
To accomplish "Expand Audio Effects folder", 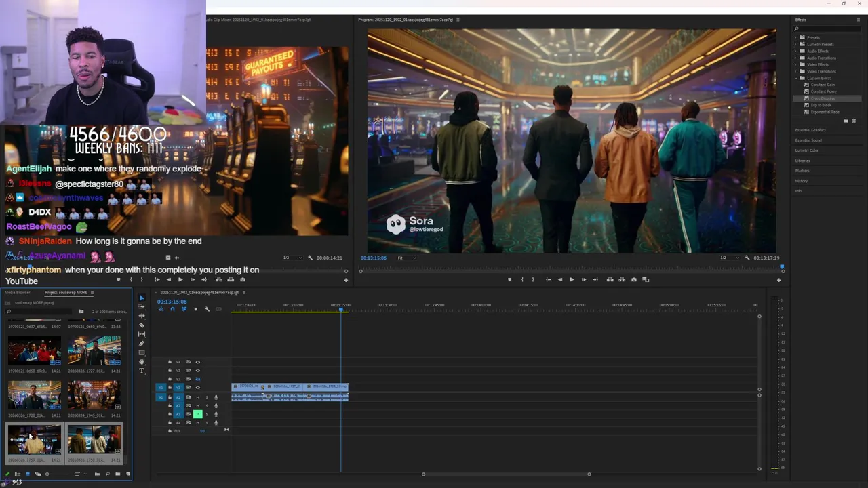I will [x=797, y=51].
